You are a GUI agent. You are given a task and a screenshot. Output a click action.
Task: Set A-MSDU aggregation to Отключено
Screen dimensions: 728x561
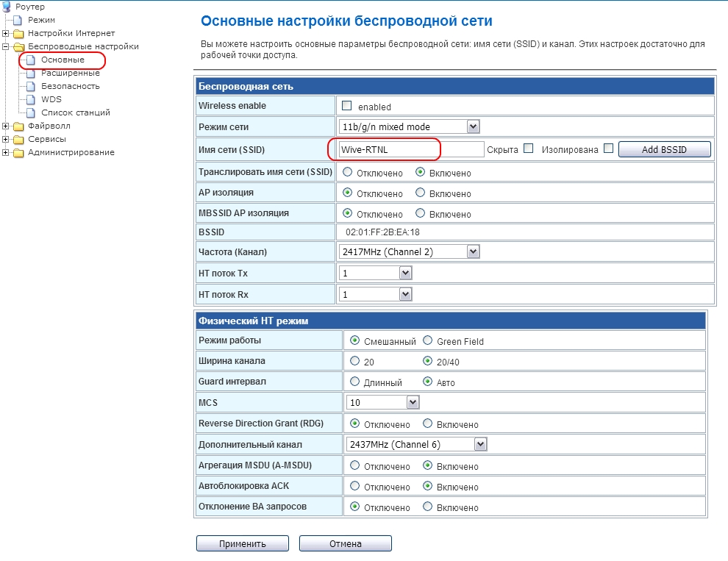pyautogui.click(x=354, y=465)
